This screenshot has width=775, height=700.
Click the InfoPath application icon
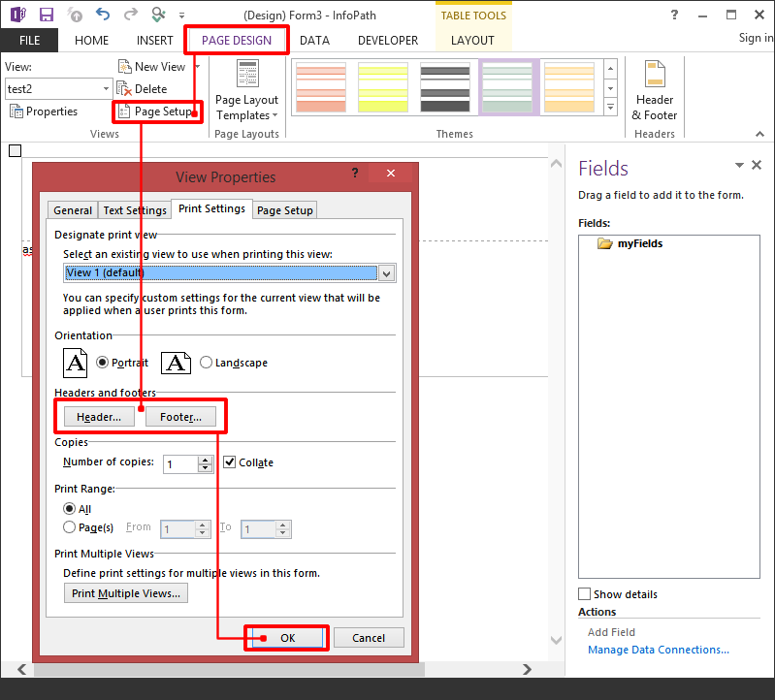tap(18, 15)
